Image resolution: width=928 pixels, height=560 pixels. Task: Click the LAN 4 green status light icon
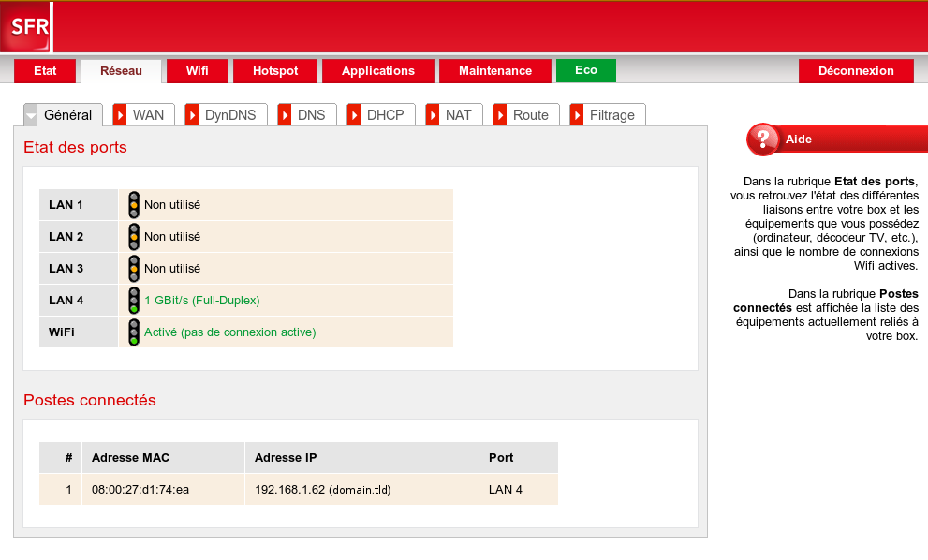[134, 301]
